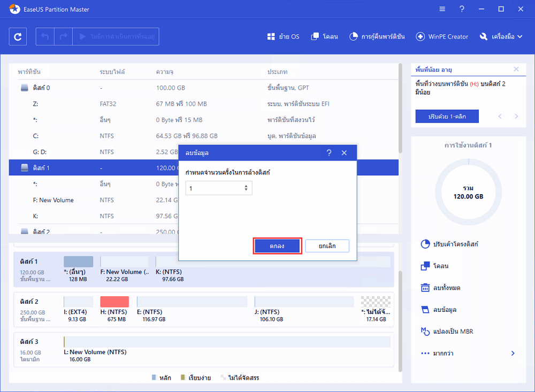This screenshot has height=392, width=535.
Task: Click ไม่ได้จัดสรร unallocated legend swatch
Action: click(223, 378)
